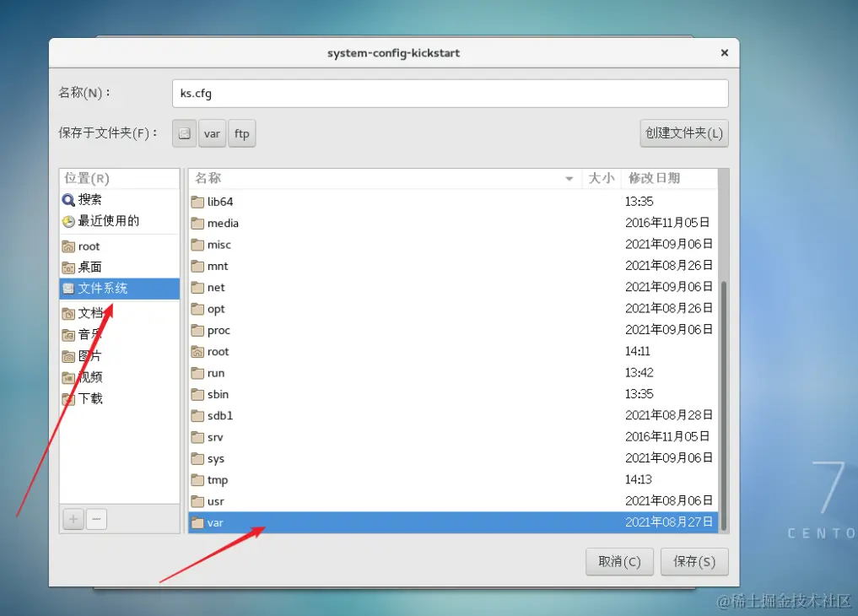Click the misc folder icon

(x=197, y=245)
